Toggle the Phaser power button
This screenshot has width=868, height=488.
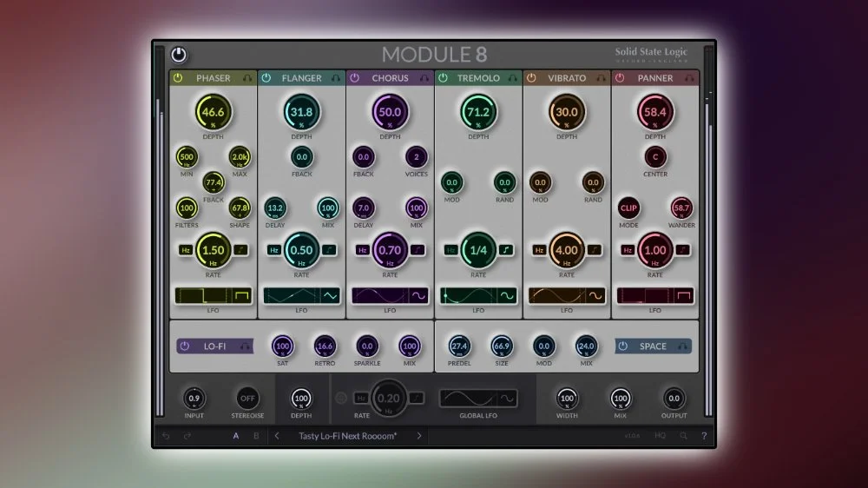[178, 78]
